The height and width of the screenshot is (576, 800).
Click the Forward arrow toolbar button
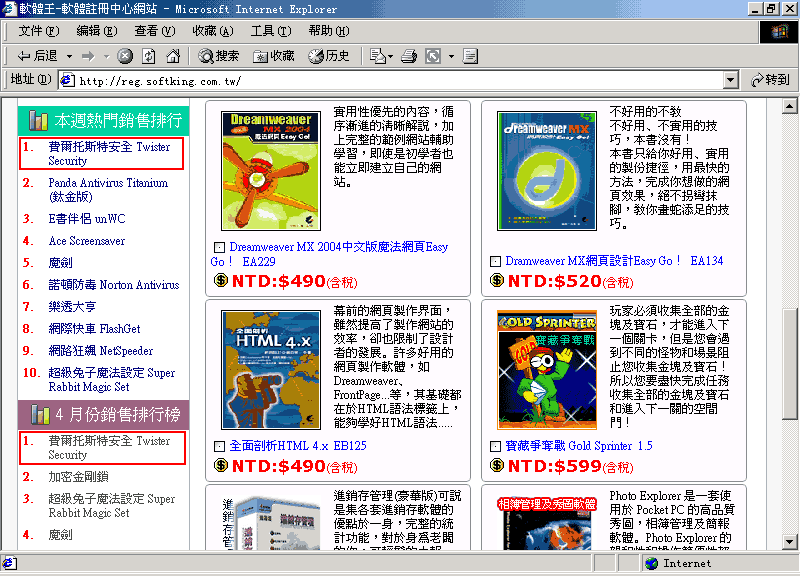[x=88, y=56]
